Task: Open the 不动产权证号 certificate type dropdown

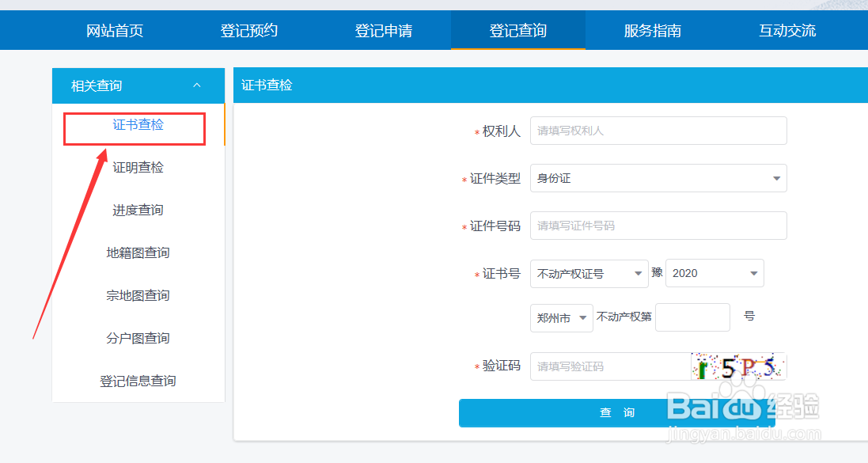Action: tap(589, 273)
